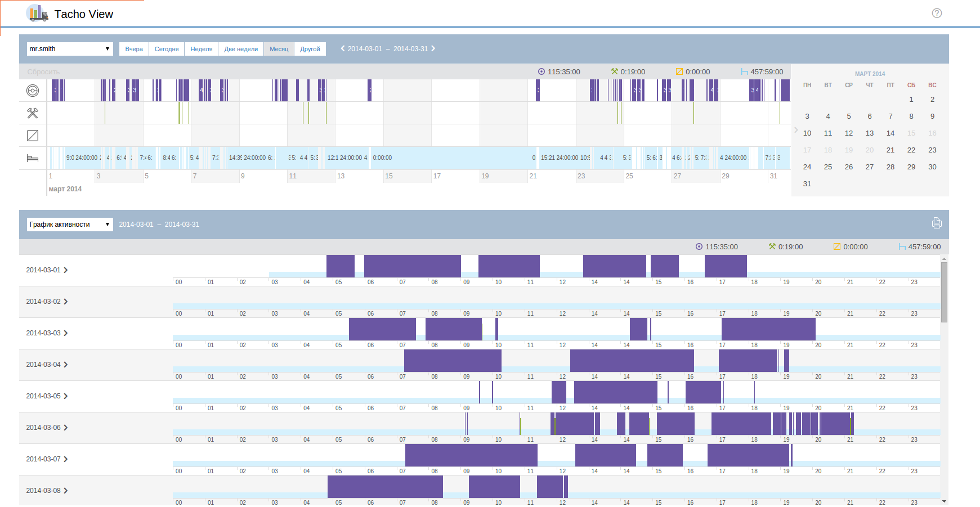Click the Tacho View truck logo
Image resolution: width=980 pixels, height=507 pixels.
pos(37,13)
